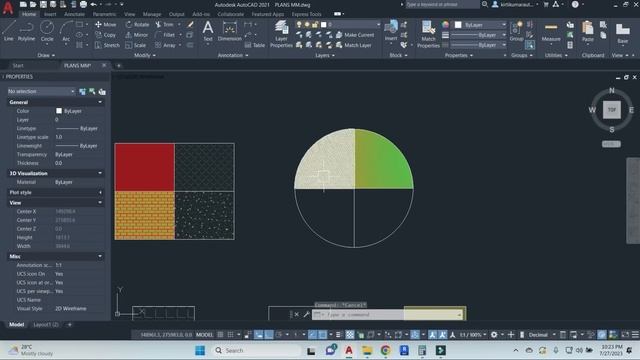640x360 pixels.
Task: Toggle transparency display in status bar
Action: [x=350, y=335]
